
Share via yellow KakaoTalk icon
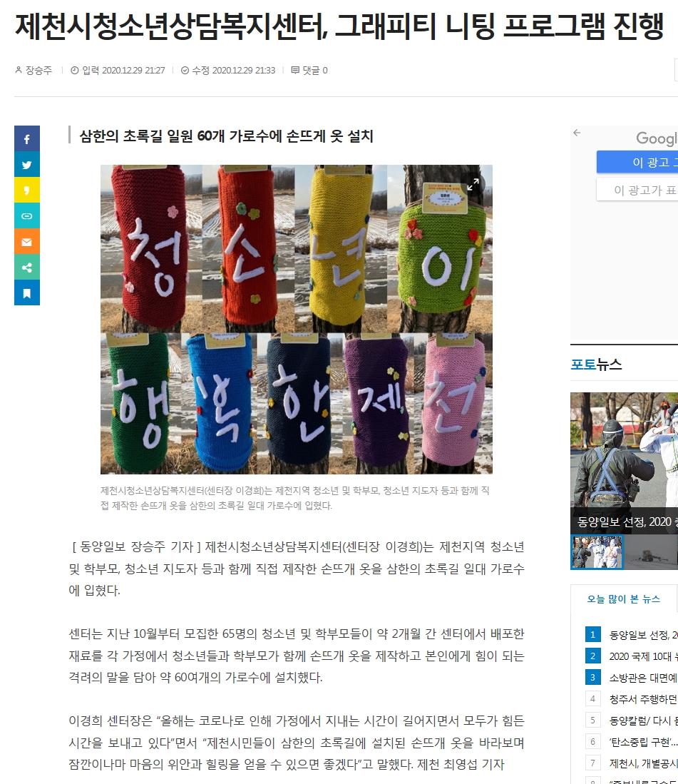(27, 190)
